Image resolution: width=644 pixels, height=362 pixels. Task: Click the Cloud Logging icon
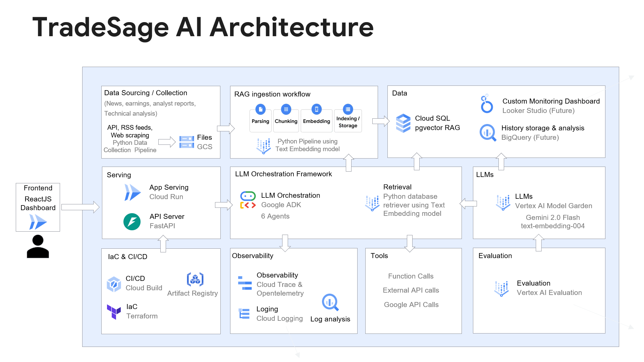coord(244,313)
